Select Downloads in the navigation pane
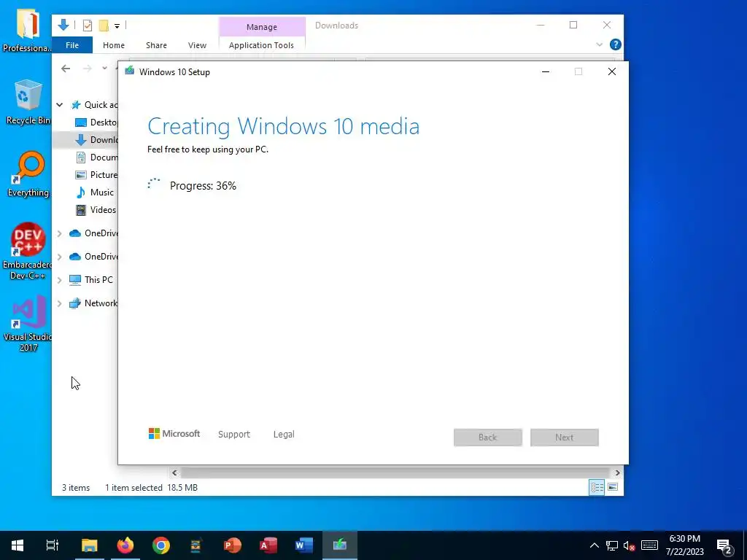Screen dimensions: 747x560 pyautogui.click(x=96, y=140)
